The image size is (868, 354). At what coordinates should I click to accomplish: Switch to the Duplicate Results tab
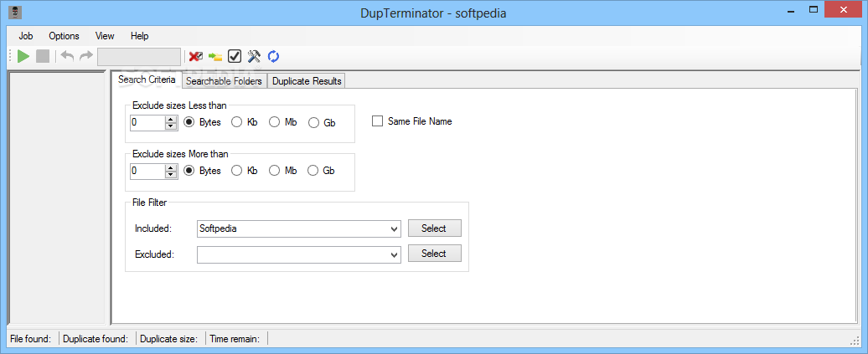pos(307,80)
